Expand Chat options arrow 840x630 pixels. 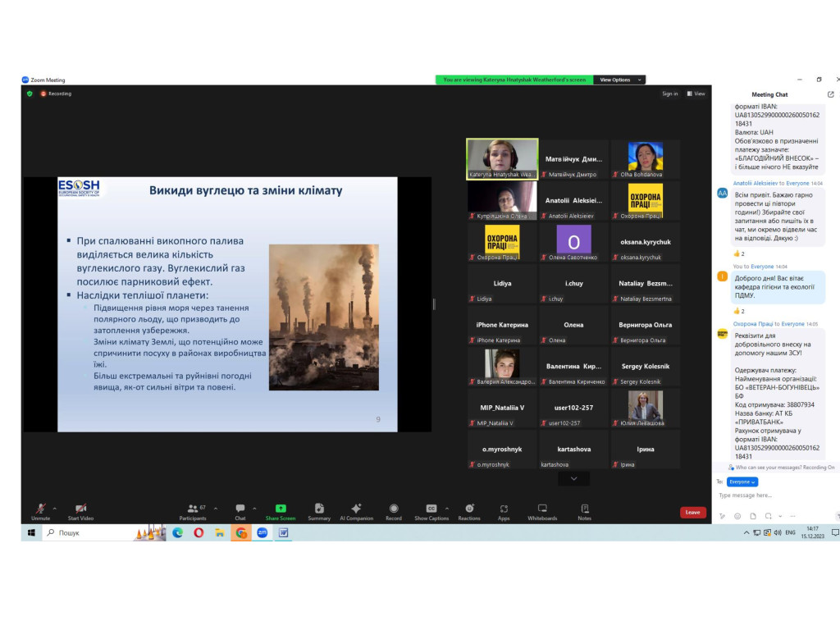[254, 509]
